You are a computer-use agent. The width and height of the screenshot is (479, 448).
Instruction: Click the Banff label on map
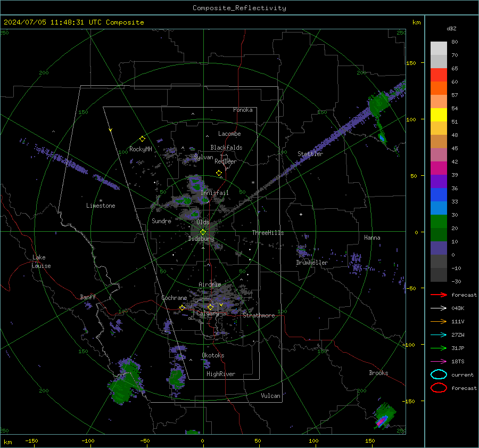coord(88,297)
